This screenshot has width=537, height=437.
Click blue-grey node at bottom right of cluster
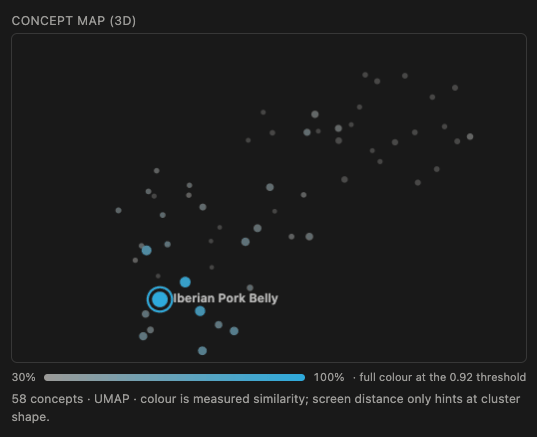coord(234,331)
